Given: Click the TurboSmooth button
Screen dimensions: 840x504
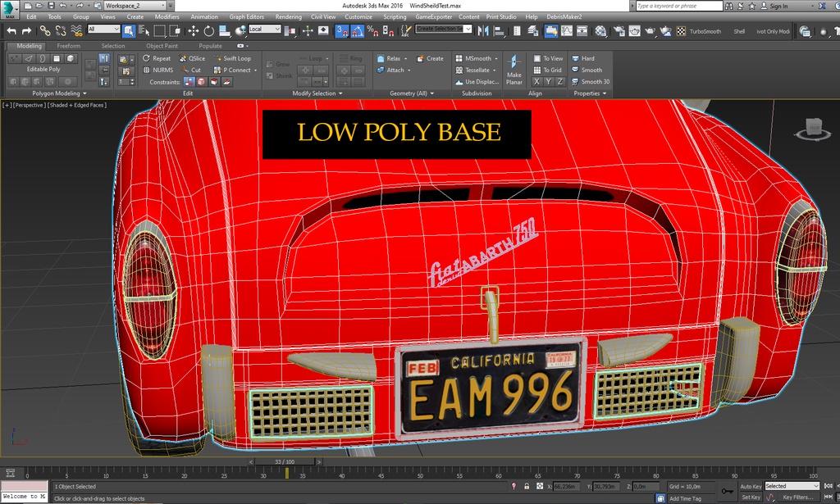Looking at the screenshot, I should pos(705,31).
